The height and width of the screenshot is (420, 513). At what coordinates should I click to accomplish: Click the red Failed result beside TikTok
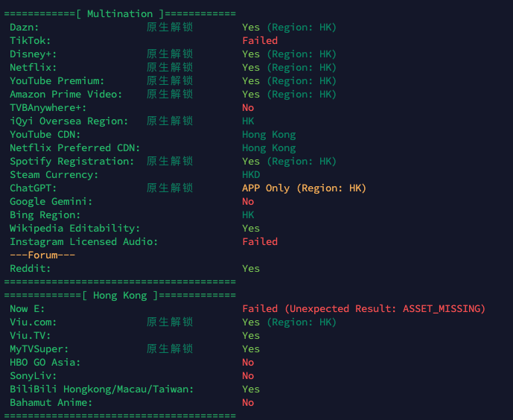(x=260, y=40)
